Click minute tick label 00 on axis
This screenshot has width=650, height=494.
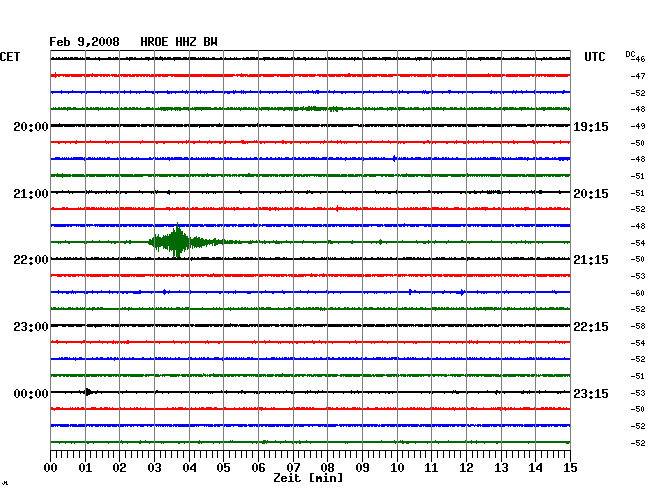51,467
